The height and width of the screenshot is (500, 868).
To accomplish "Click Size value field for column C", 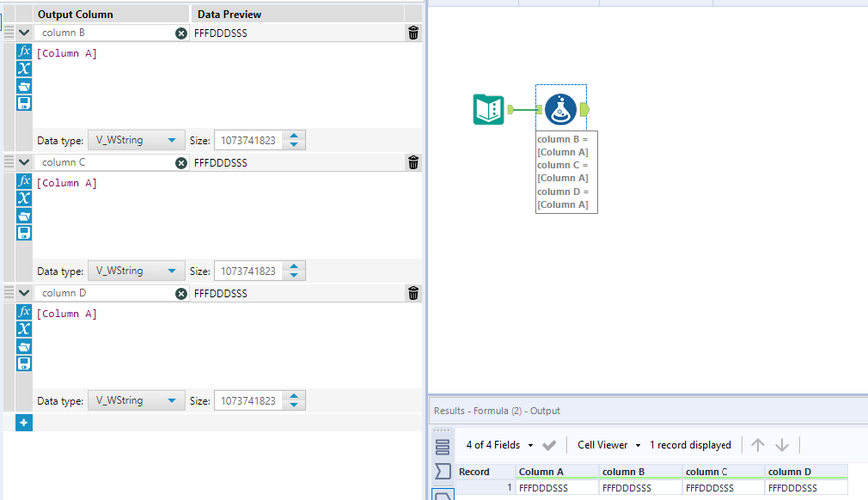I will click(x=248, y=271).
